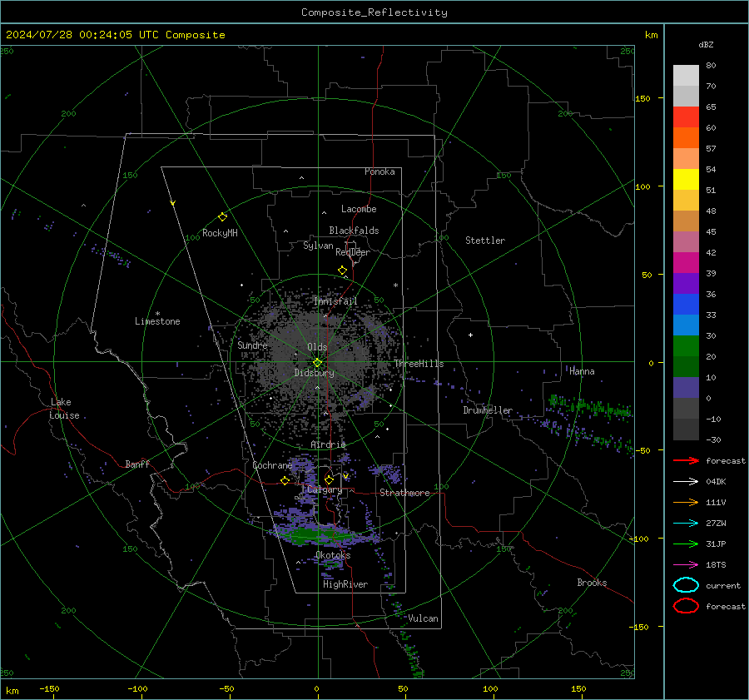
Task: Click the Limestone label
Action: point(157,321)
